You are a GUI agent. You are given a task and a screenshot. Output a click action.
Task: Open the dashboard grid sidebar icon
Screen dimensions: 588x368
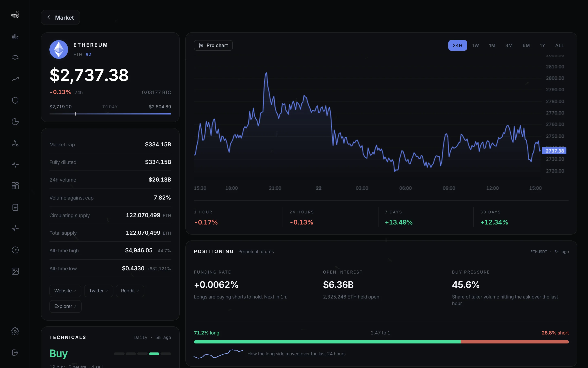(x=15, y=186)
